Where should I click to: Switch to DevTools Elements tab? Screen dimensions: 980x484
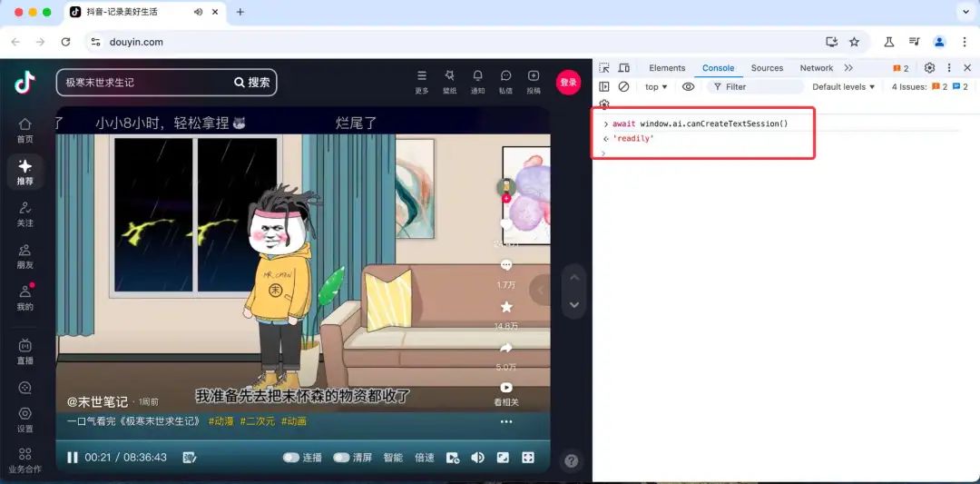[667, 68]
